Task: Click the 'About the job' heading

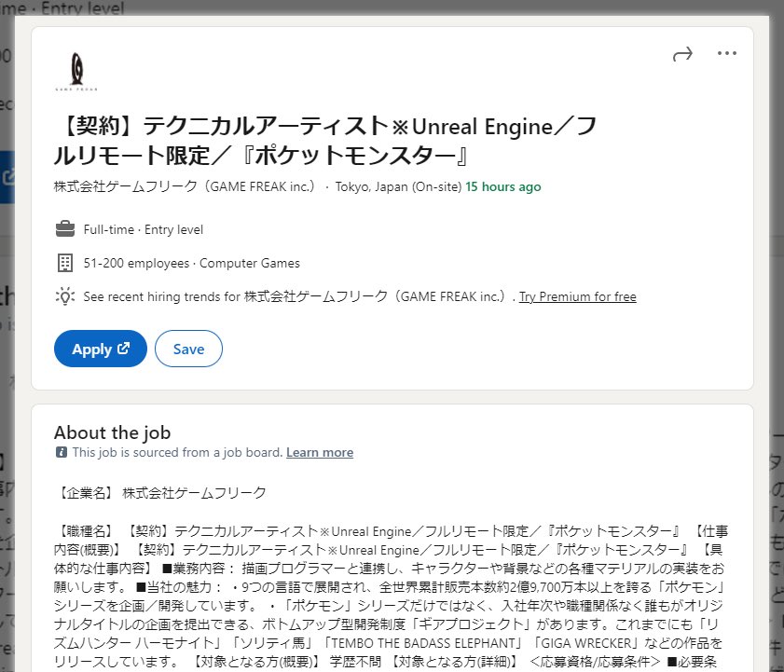Action: click(113, 432)
